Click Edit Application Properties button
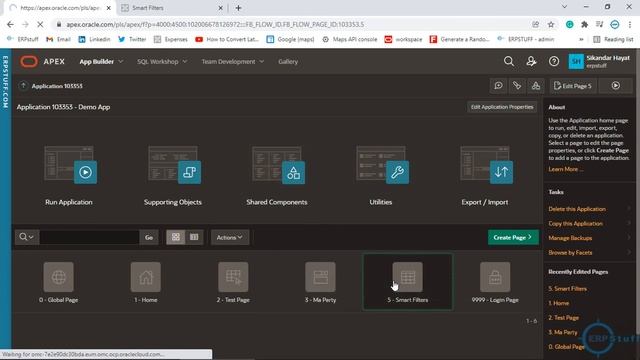This screenshot has height=360, width=640. click(502, 107)
